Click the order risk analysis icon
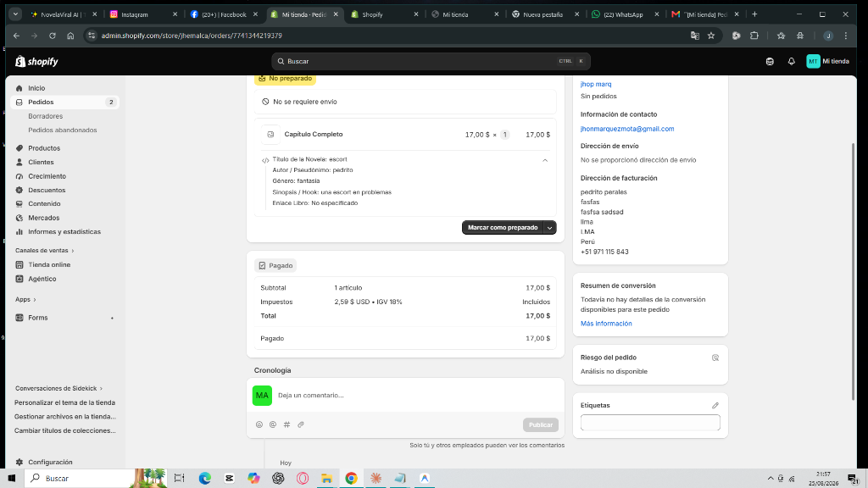Viewport: 868px width, 488px height. pyautogui.click(x=715, y=358)
